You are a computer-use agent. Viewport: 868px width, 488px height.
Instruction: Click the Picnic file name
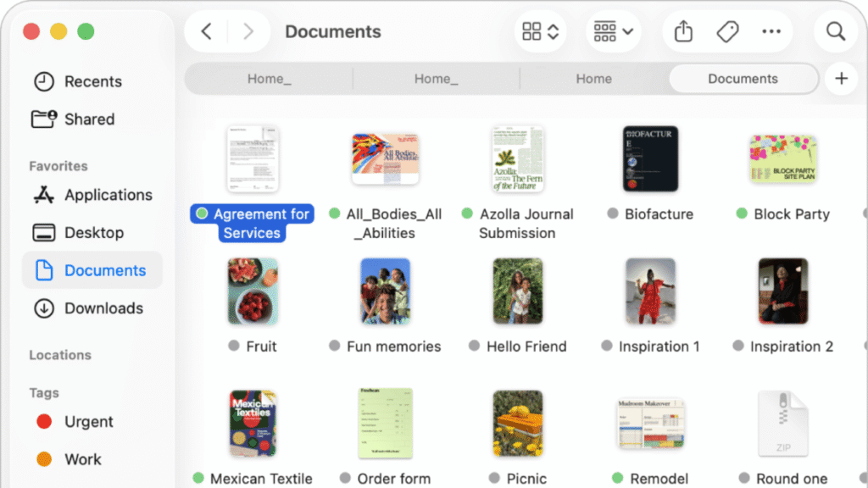pos(526,479)
